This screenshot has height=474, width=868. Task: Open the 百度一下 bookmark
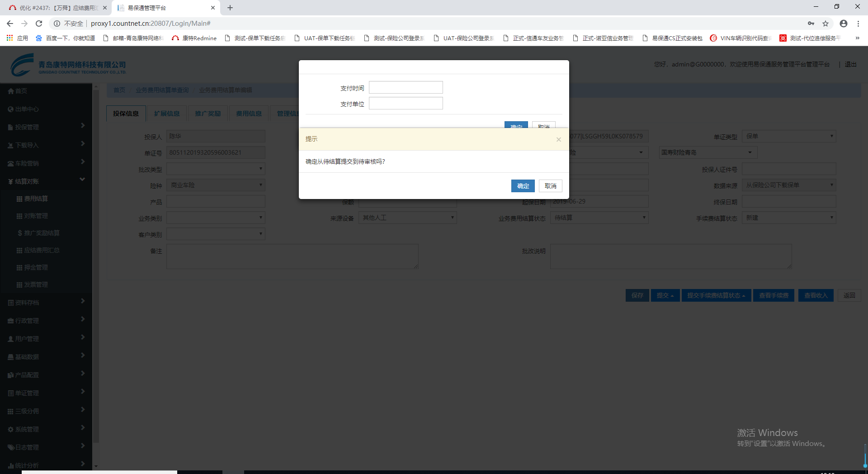(x=65, y=38)
